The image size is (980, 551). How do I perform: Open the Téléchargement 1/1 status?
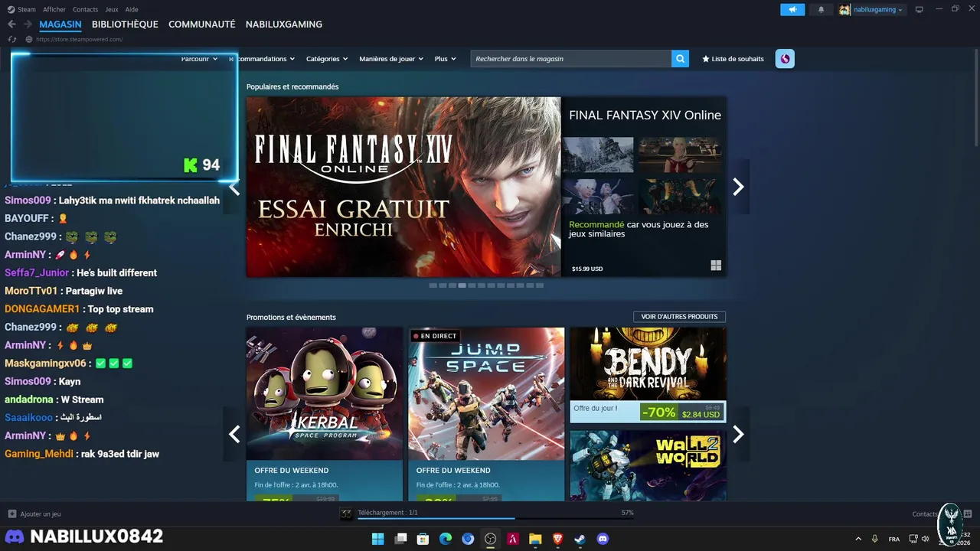click(387, 513)
